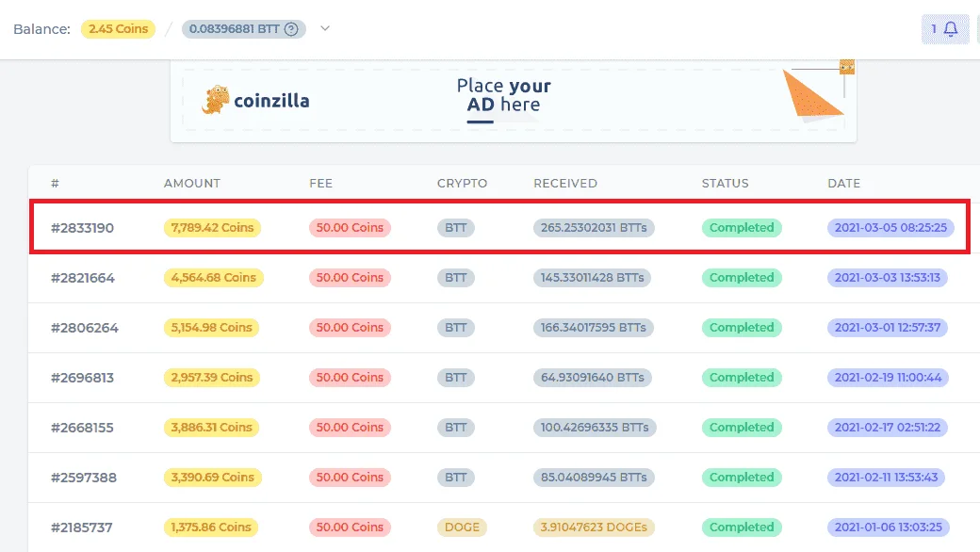Click the 64.93091640 BTTs received value
This screenshot has height=552, width=980.
[x=592, y=377]
